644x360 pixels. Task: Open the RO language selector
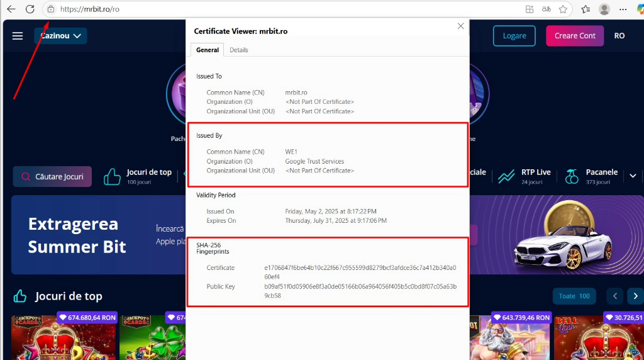pyautogui.click(x=619, y=36)
